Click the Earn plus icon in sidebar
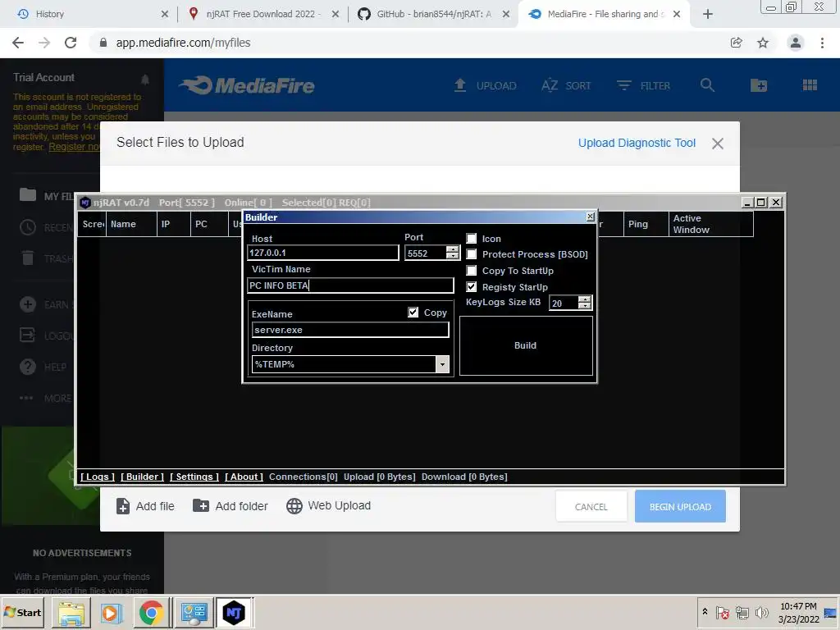 pos(28,304)
